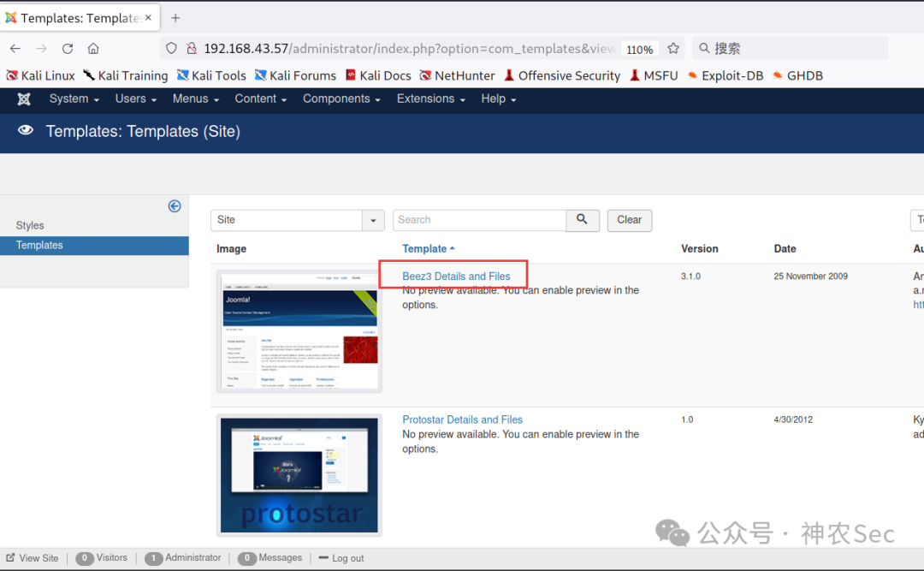The image size is (924, 571).
Task: Open Offensive Security bookmark
Action: point(562,75)
